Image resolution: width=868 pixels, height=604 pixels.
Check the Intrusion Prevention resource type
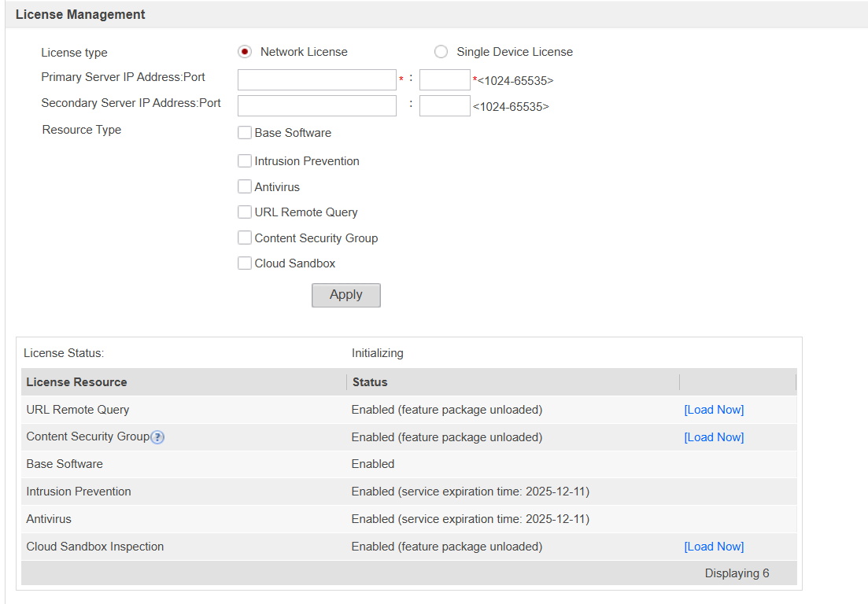pos(245,161)
